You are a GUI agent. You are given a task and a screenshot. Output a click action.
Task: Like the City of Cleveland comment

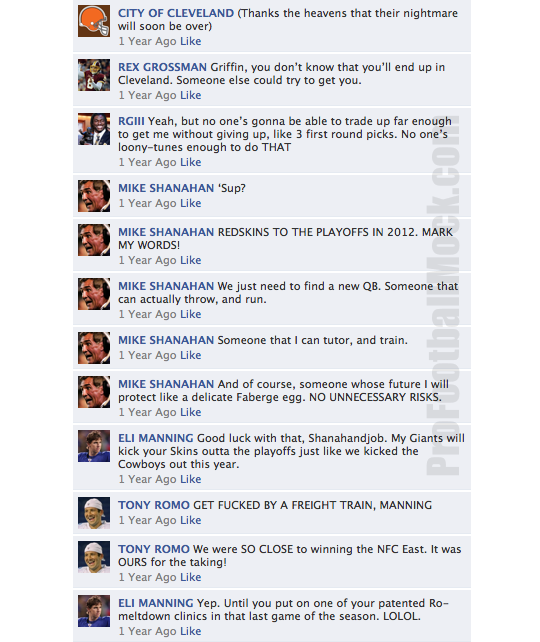click(x=190, y=41)
